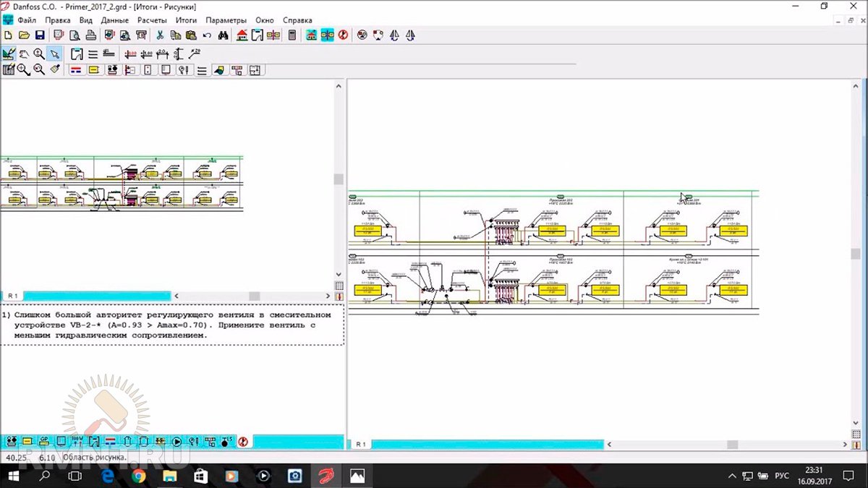868x488 pixels.
Task: Click the red house icon in toolbar
Action: [x=242, y=35]
